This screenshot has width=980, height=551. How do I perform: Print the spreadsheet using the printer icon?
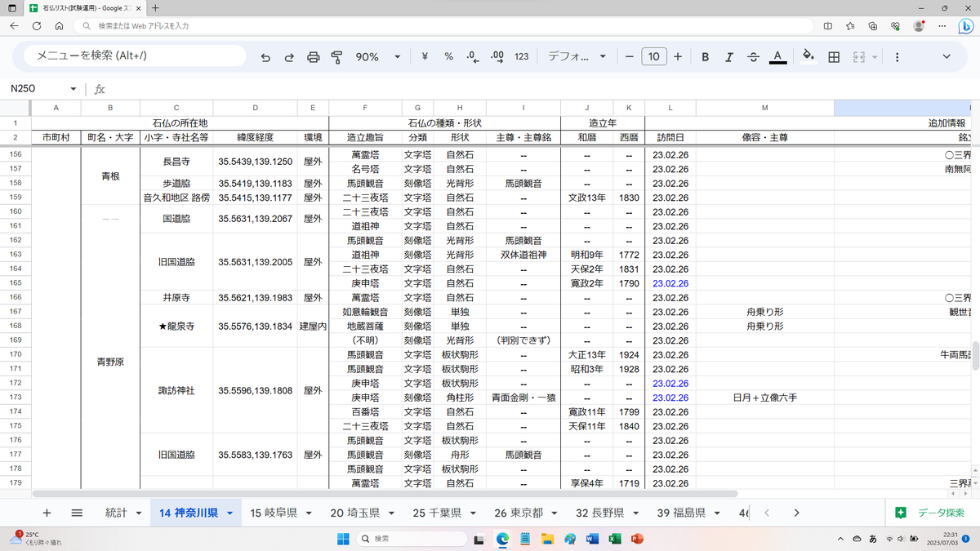point(313,57)
